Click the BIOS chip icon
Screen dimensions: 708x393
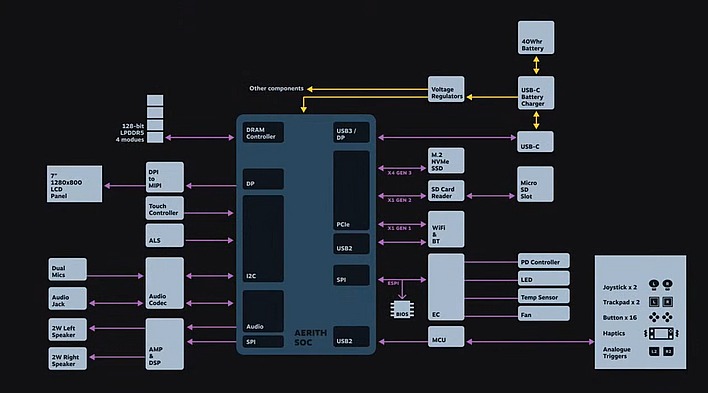(x=402, y=309)
